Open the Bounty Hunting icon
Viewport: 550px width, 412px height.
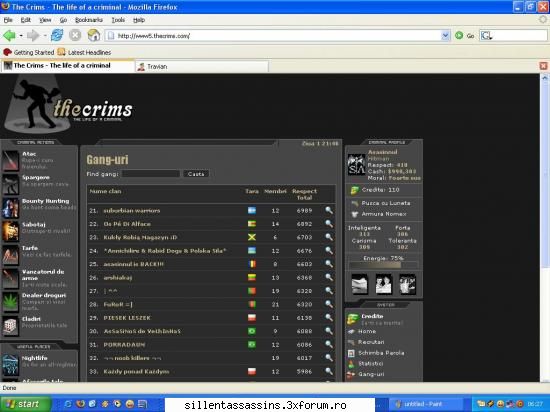pos(10,208)
